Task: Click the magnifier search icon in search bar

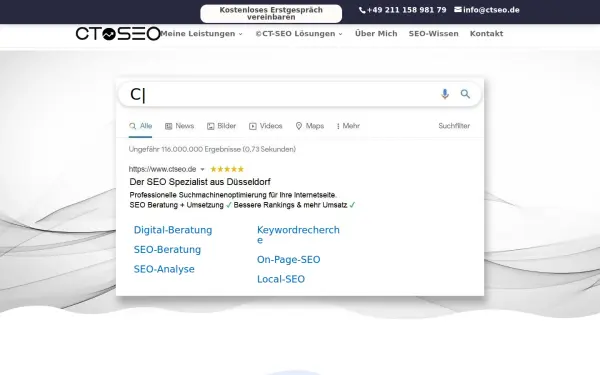Action: coord(465,94)
